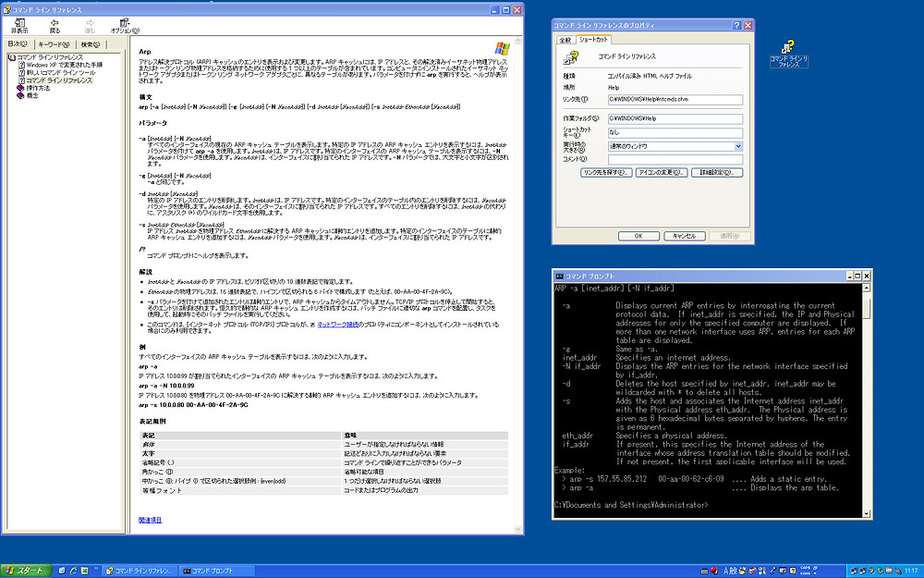The height and width of the screenshot is (578, 924).
Task: Follow the ネットワーク接続 hyperlink
Action: 337,325
